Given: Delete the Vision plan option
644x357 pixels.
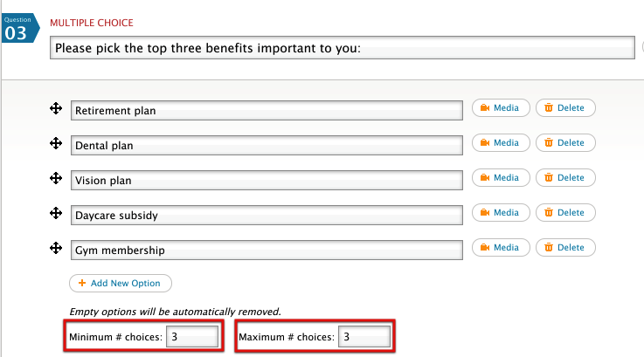Looking at the screenshot, I should pos(564,178).
